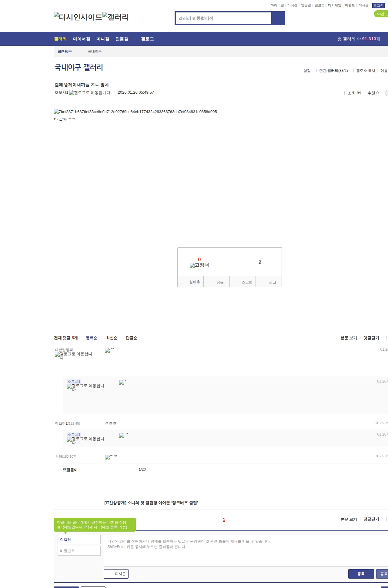Click 갤주소 복사 link

point(366,71)
